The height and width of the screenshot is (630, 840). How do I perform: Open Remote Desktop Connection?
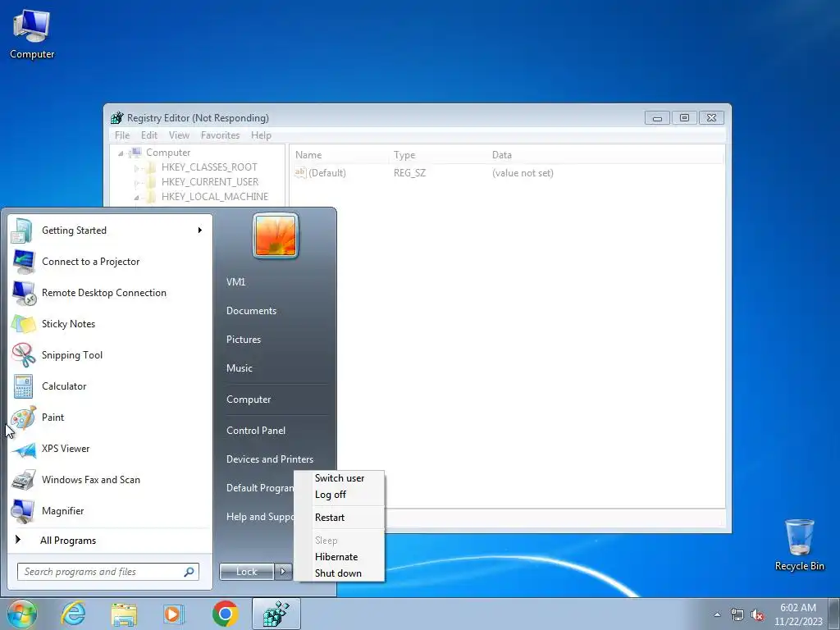(111, 293)
